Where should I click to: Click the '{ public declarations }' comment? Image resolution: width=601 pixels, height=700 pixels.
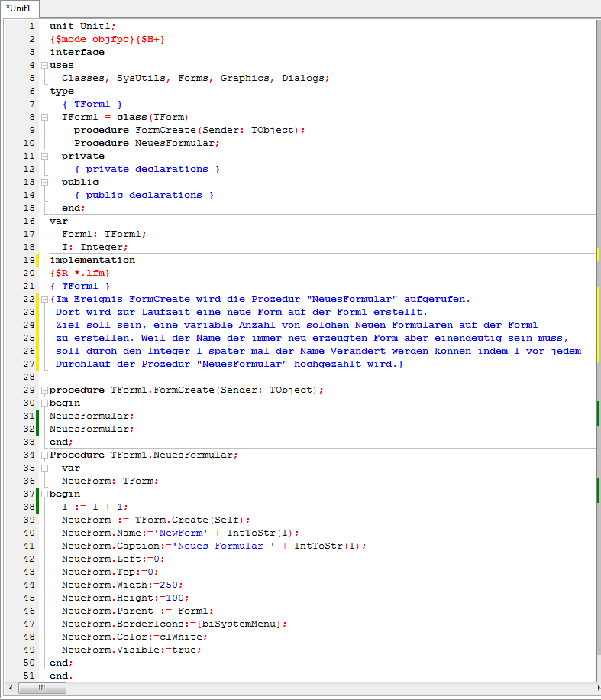144,195
